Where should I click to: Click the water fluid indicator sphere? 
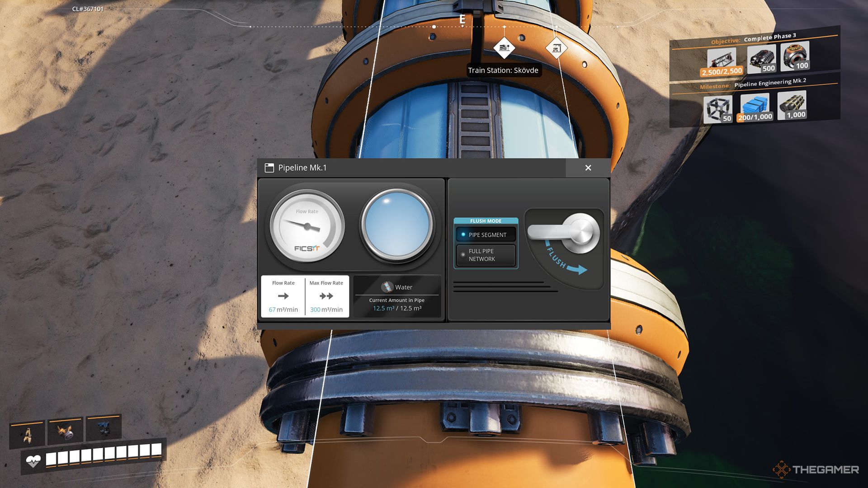pyautogui.click(x=396, y=224)
